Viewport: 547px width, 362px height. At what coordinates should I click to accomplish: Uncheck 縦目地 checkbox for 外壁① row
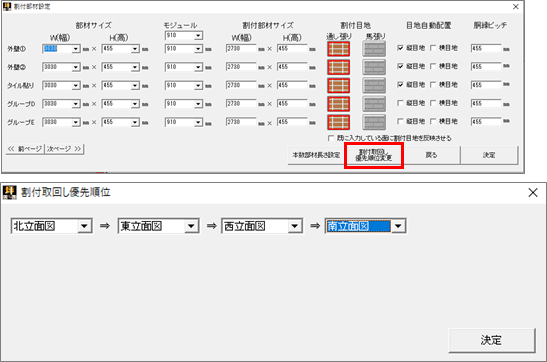pyautogui.click(x=400, y=48)
